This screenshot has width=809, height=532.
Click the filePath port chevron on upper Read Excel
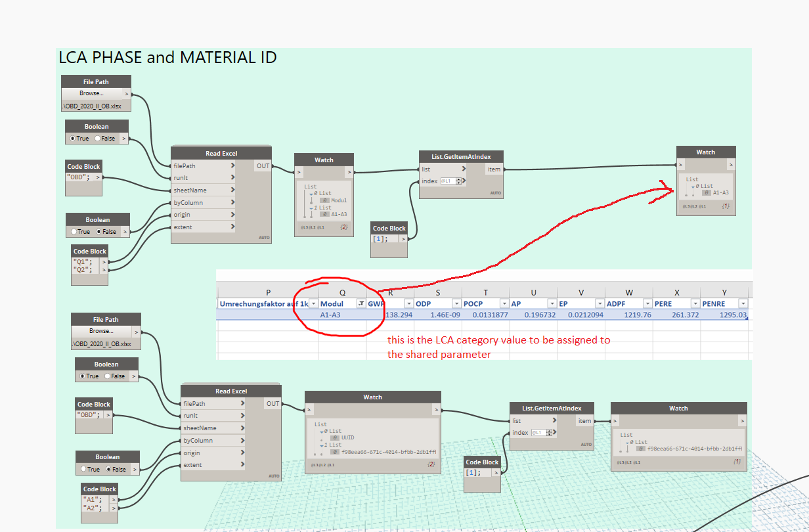(x=233, y=166)
